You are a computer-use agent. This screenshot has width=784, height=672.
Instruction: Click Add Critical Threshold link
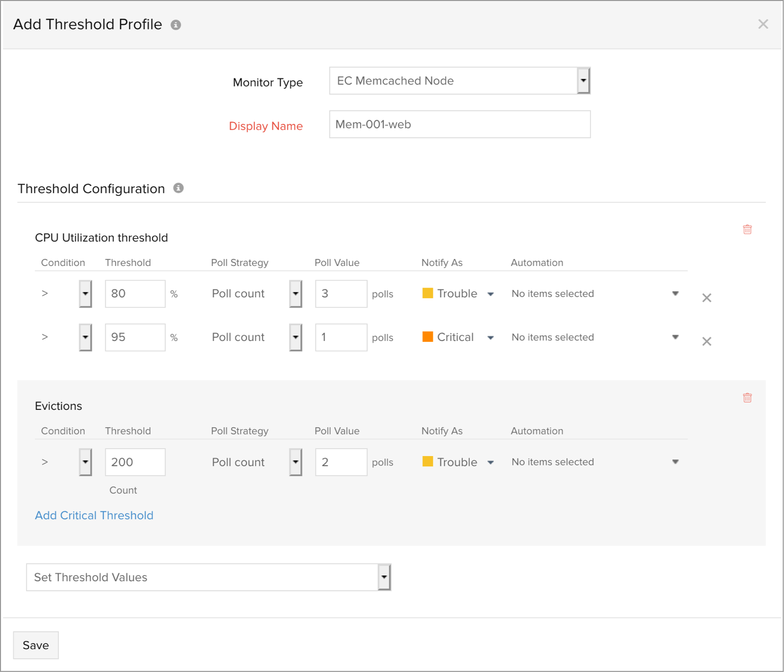click(94, 515)
